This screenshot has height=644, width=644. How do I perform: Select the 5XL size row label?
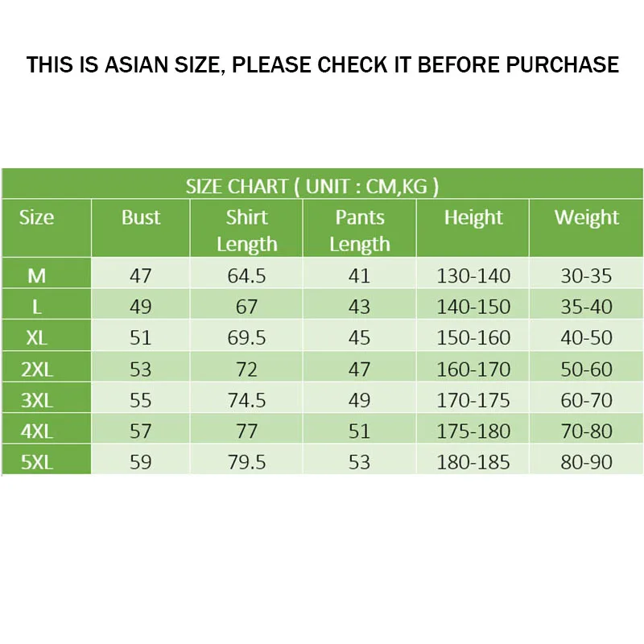click(x=37, y=462)
